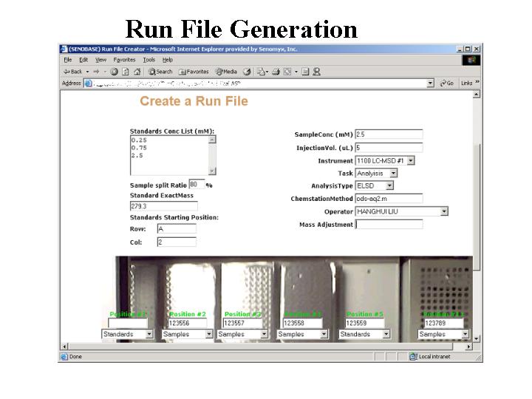Image resolution: width=532 pixels, height=399 pixels.
Task: Click the Edit page toolbar icon
Action: pyautogui.click(x=287, y=72)
